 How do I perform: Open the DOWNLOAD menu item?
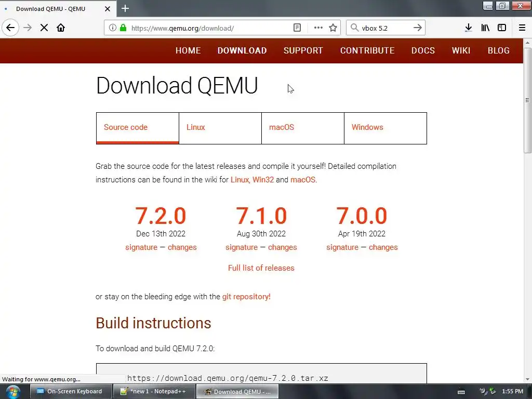(x=242, y=50)
